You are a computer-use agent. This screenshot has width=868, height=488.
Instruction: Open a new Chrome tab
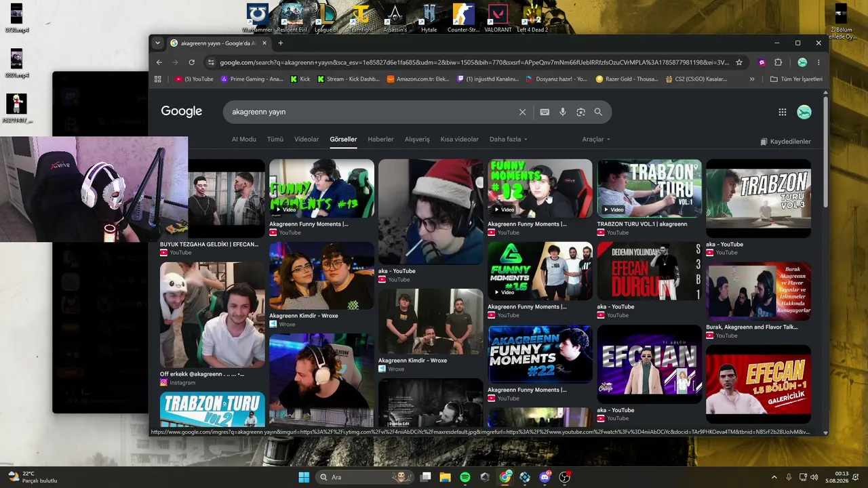click(x=281, y=43)
